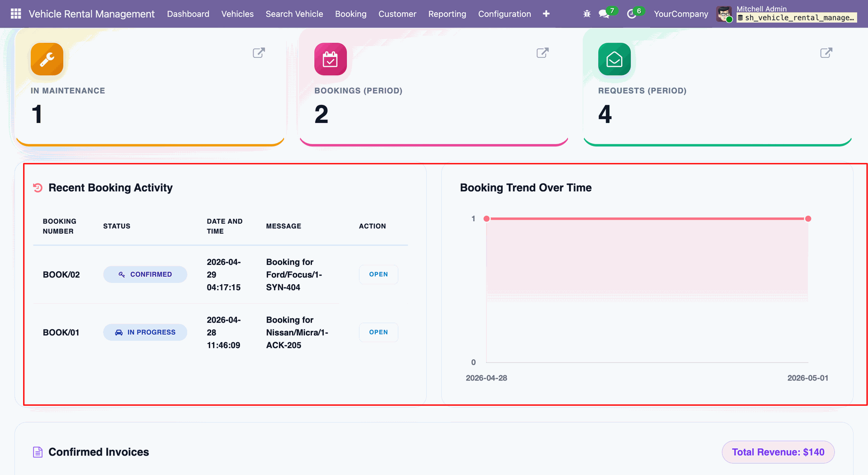Open the activities clock icon

632,14
